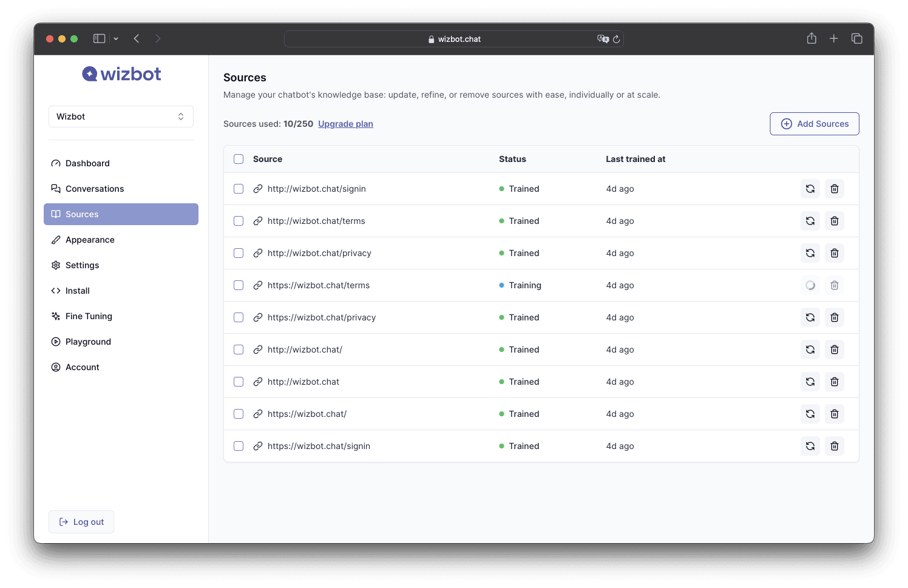Screen dimensions: 908x588
Task: Open a new browser tab
Action: (834, 38)
